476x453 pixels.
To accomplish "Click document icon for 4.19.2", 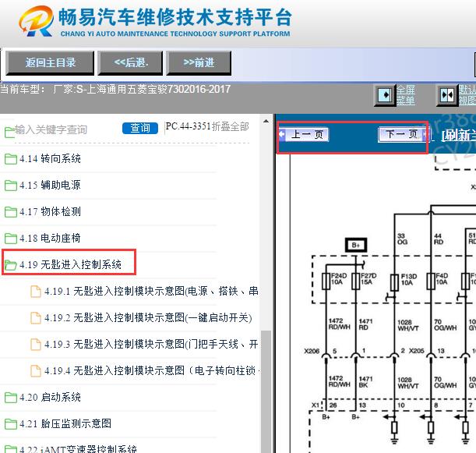I will [36, 318].
